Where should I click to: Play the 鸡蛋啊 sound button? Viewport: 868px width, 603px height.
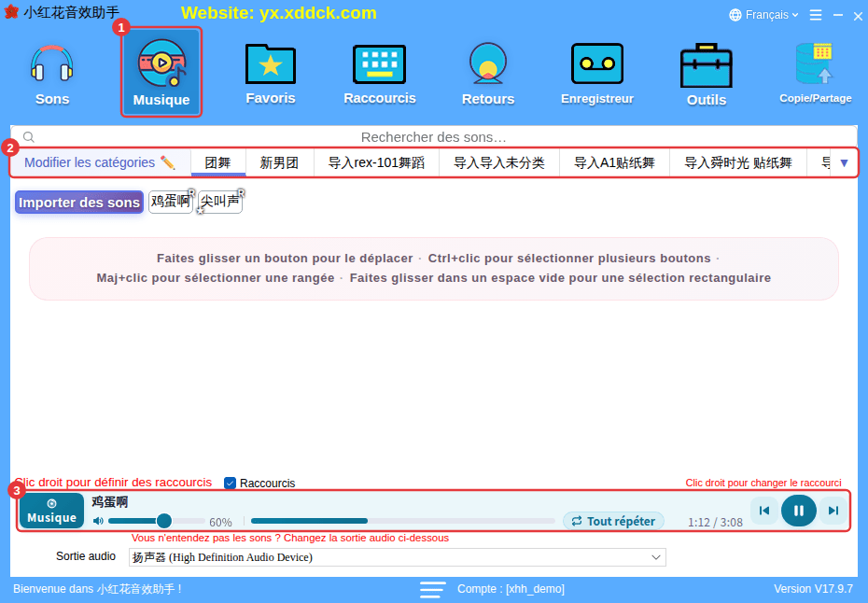[x=171, y=202]
